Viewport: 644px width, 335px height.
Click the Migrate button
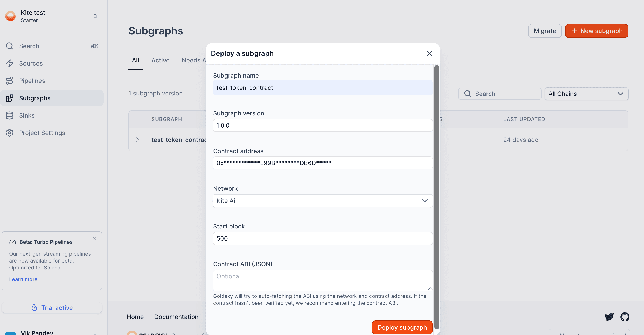tap(545, 31)
